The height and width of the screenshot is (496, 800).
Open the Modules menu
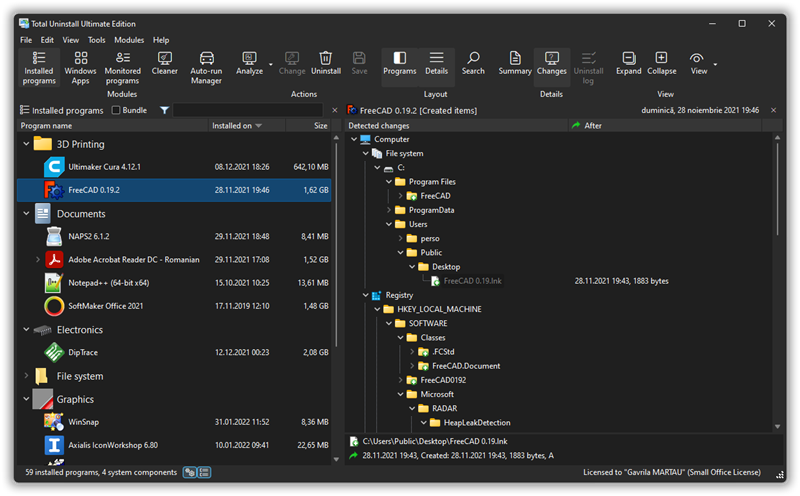[129, 40]
